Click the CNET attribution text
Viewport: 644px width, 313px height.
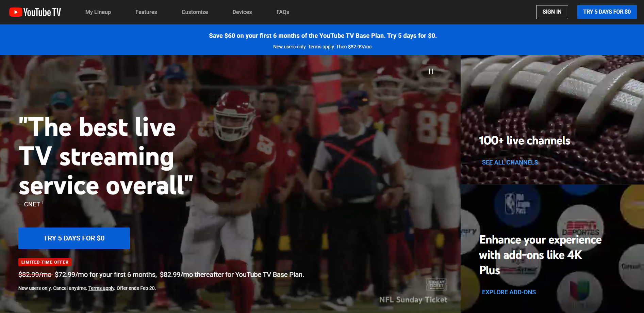click(31, 204)
